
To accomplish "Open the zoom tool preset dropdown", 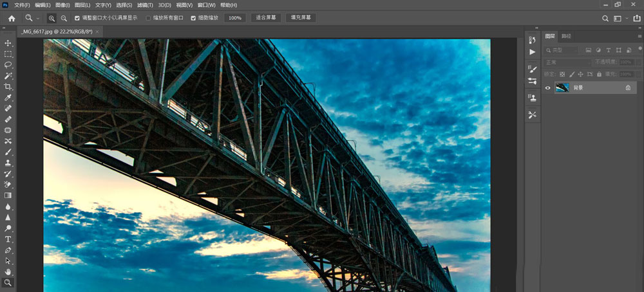I will (32, 18).
